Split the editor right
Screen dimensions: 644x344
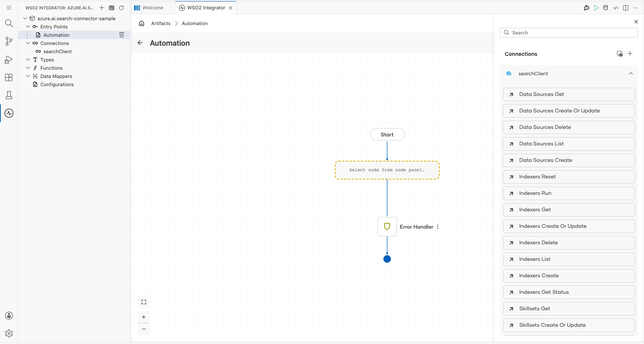626,7
